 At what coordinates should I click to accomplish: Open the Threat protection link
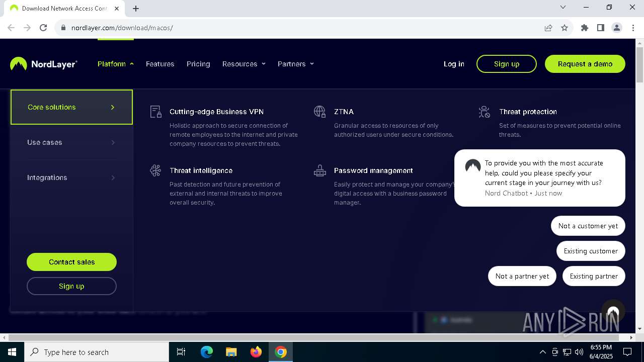point(528,112)
